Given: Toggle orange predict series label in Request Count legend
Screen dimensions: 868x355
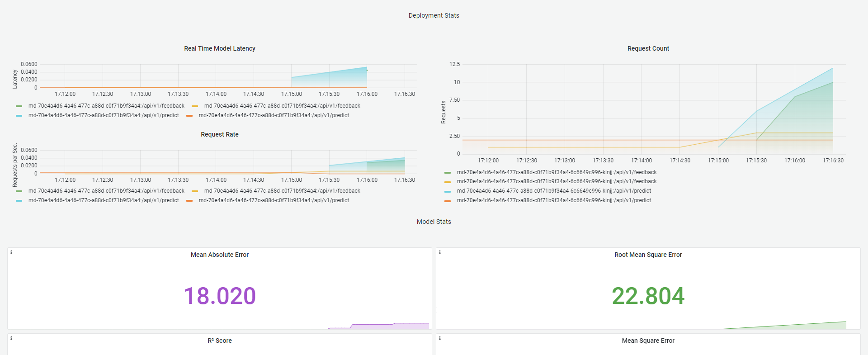Looking at the screenshot, I should [x=554, y=200].
